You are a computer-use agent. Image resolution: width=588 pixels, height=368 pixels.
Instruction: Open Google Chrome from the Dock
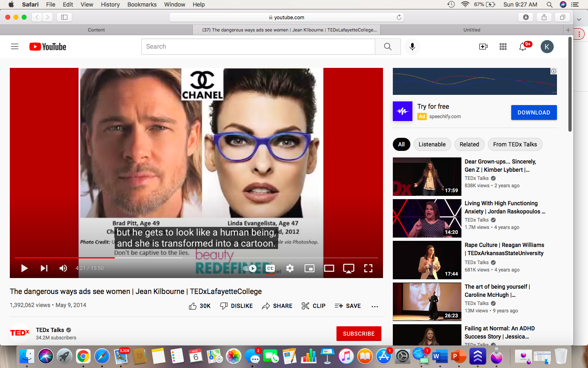[83, 356]
